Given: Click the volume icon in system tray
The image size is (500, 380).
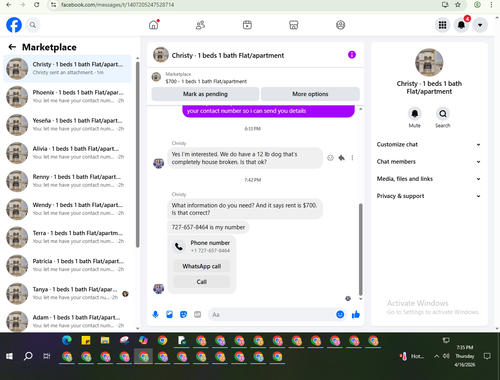Looking at the screenshot, I should click(x=446, y=356).
